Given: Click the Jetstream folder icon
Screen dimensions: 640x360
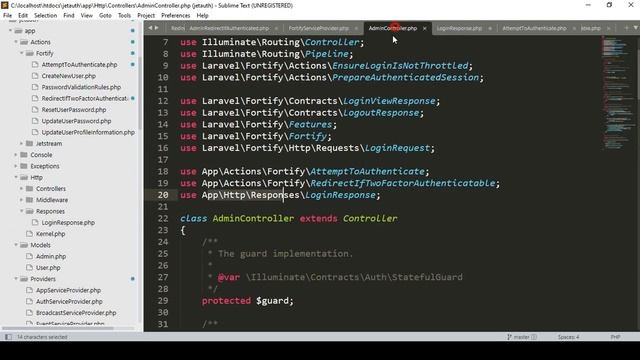Looking at the screenshot, I should pos(29,143).
